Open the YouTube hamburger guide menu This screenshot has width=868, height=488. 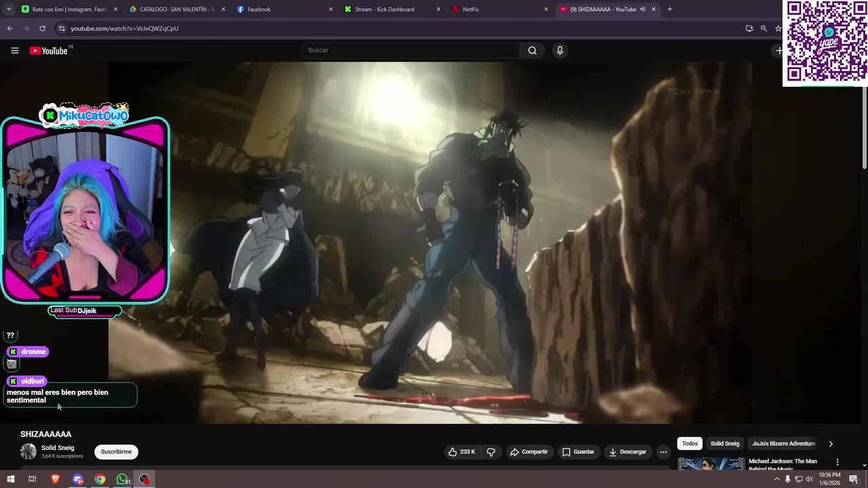click(14, 50)
